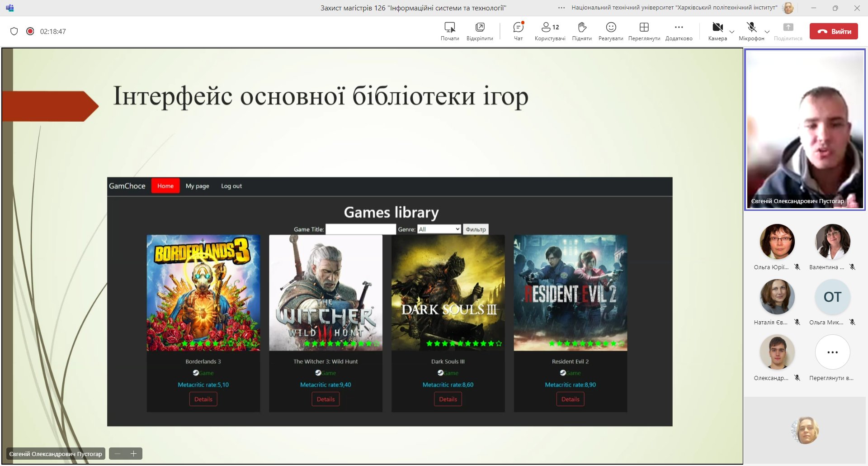This screenshot has height=466, width=868.
Task: Open the Genre dropdown in Games library
Action: [439, 229]
